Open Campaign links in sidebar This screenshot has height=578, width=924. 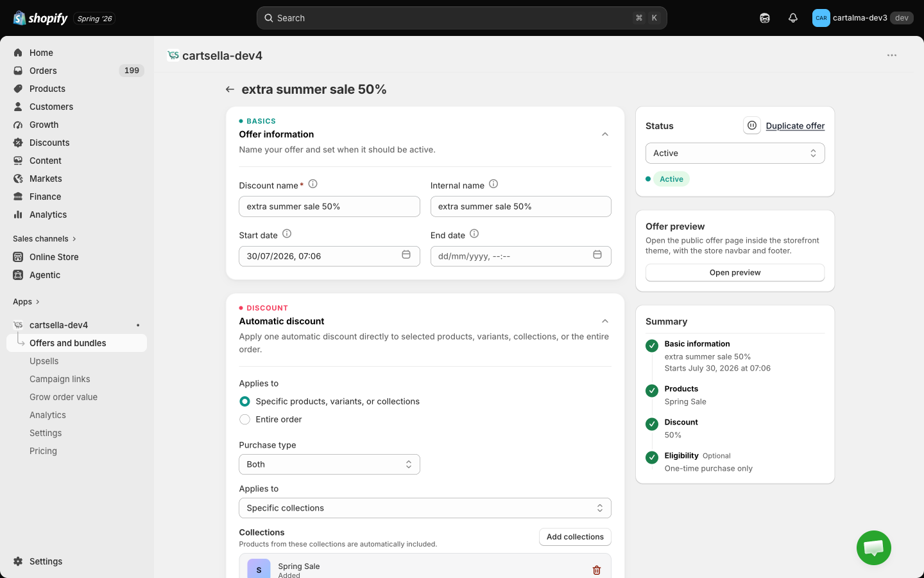click(x=60, y=379)
